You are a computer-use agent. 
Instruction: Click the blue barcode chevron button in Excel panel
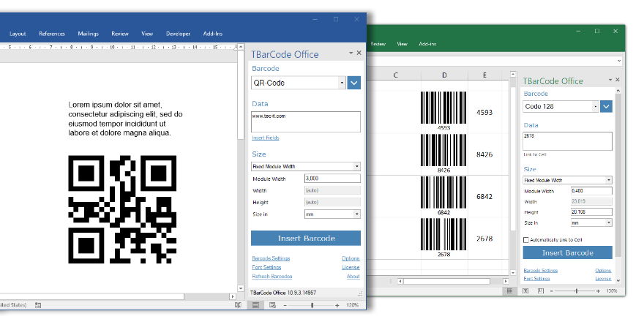click(x=606, y=106)
